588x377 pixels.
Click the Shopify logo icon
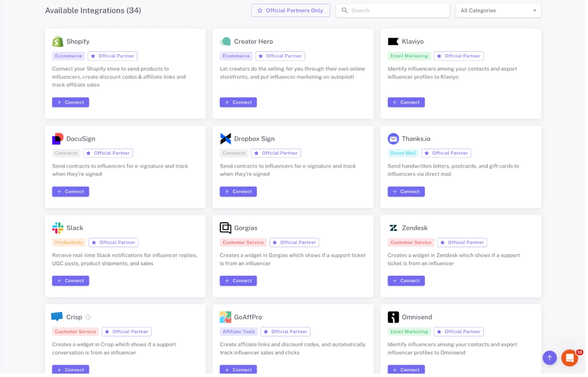point(58,42)
